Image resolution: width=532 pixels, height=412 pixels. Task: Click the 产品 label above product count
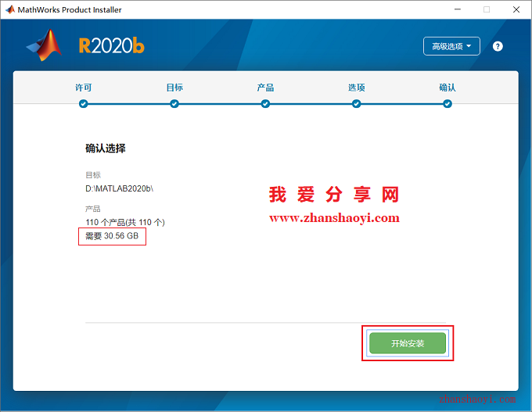(x=93, y=209)
